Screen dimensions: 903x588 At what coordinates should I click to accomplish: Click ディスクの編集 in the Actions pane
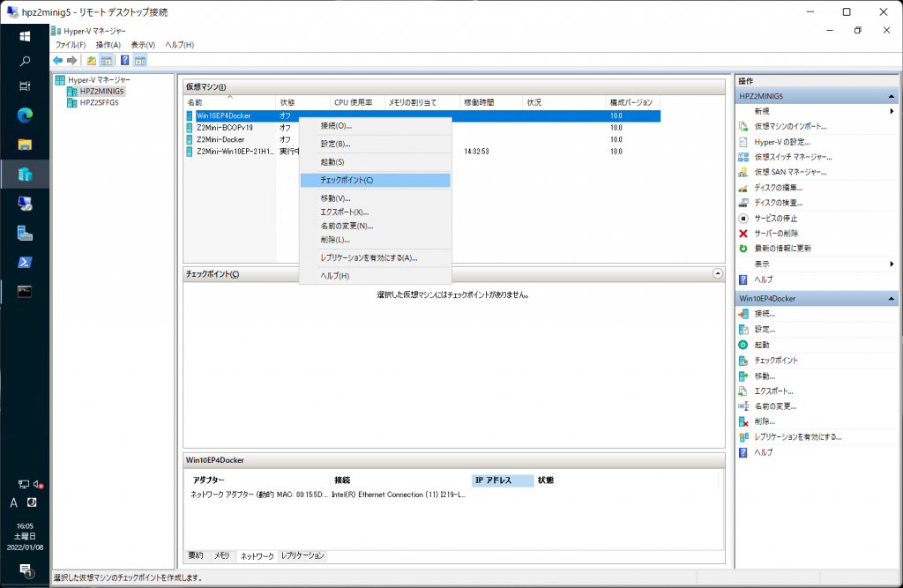pos(779,188)
